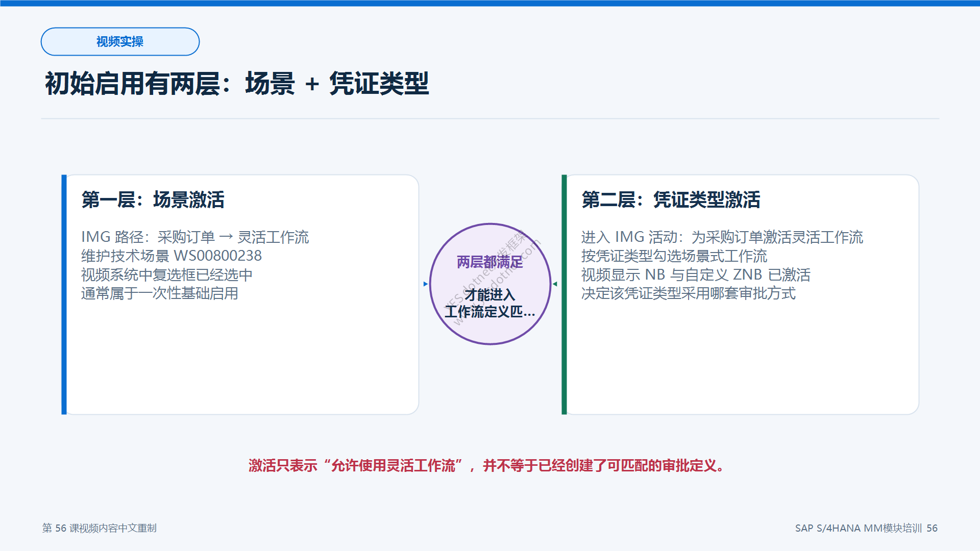Click the red note starting 激活只表示
This screenshot has width=980, height=551.
[x=486, y=465]
